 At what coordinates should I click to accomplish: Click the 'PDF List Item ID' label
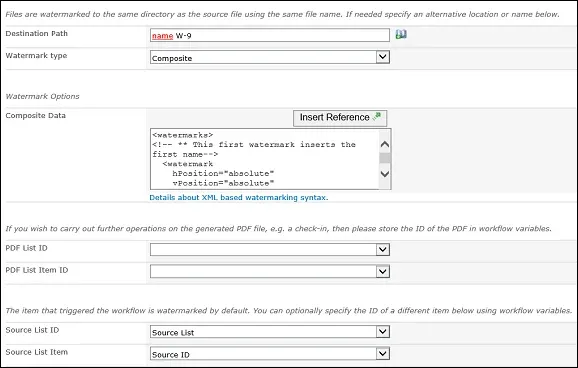pyautogui.click(x=37, y=270)
